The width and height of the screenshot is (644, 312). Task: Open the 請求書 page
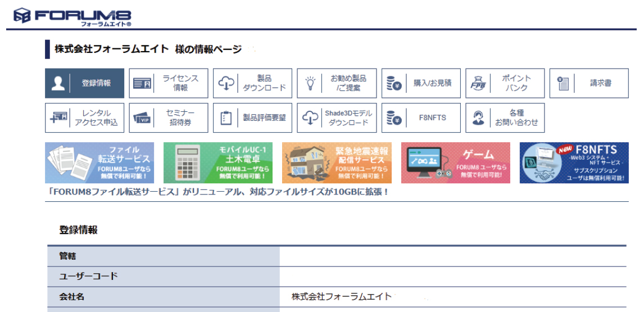coord(589,83)
